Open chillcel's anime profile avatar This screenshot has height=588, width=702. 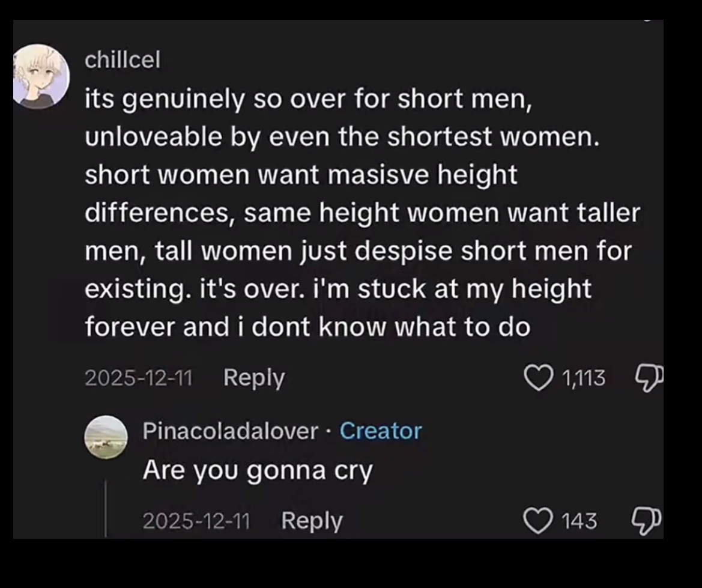point(41,77)
